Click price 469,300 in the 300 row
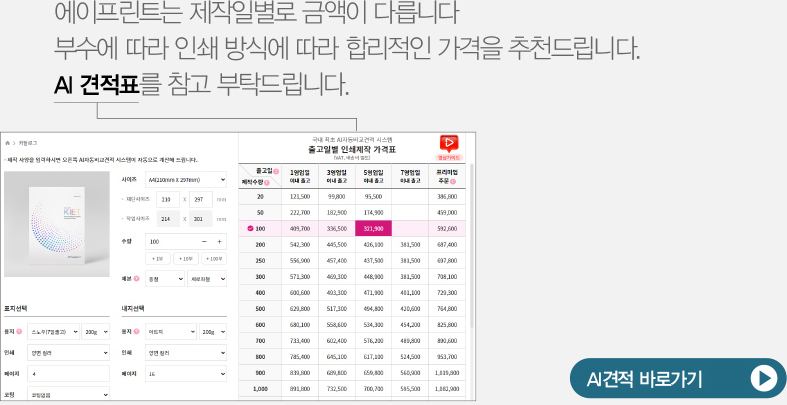 coord(337,277)
